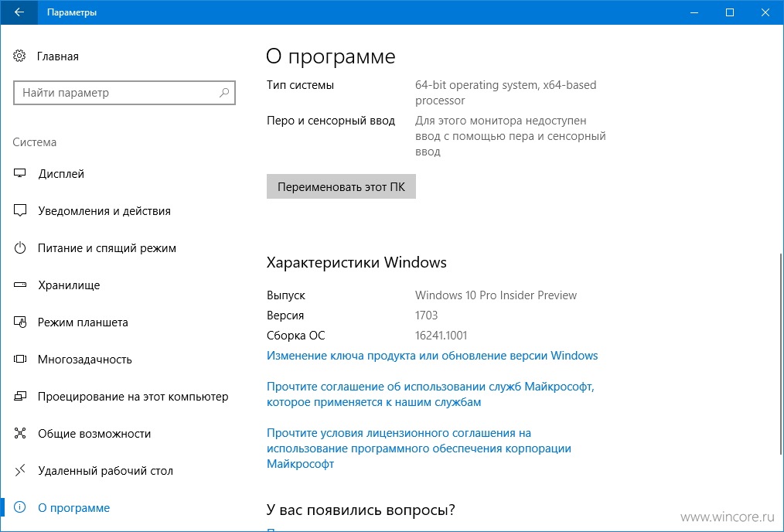784x532 pixels.
Task: Click the Переименовать этот ПК button
Action: pos(341,186)
